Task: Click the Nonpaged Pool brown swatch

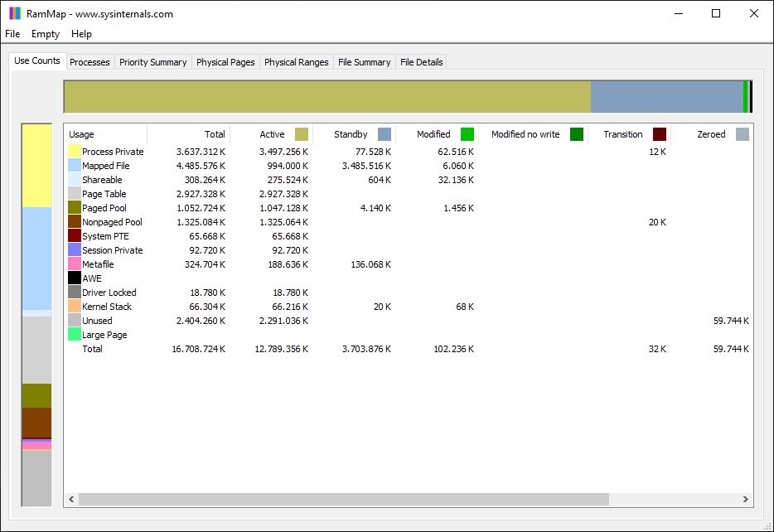Action: 75,221
